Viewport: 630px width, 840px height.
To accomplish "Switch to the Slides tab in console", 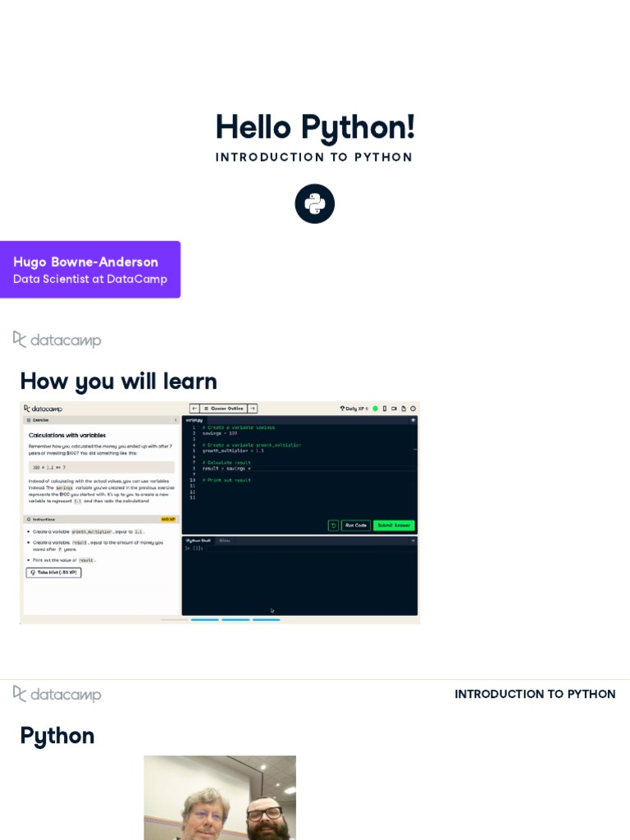I will point(225,541).
